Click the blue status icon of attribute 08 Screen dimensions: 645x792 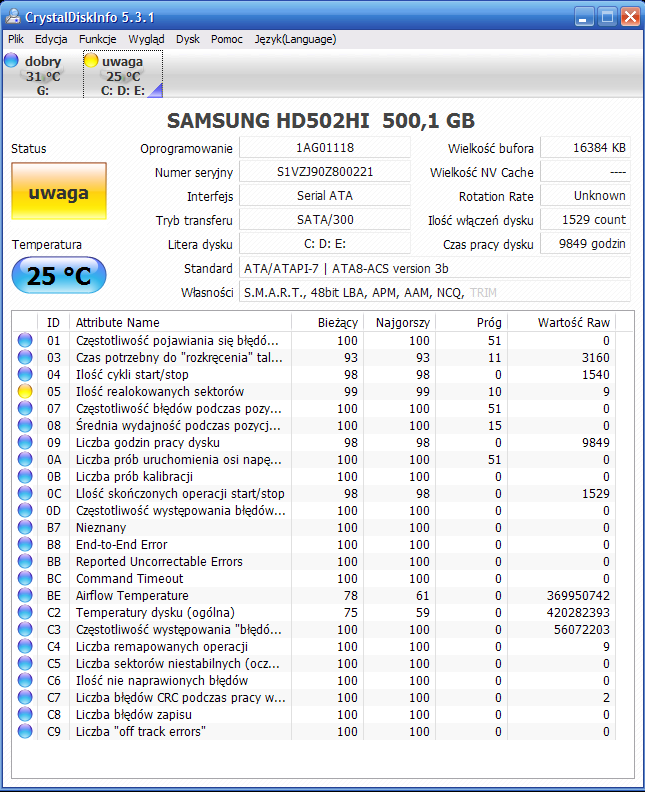(x=25, y=425)
